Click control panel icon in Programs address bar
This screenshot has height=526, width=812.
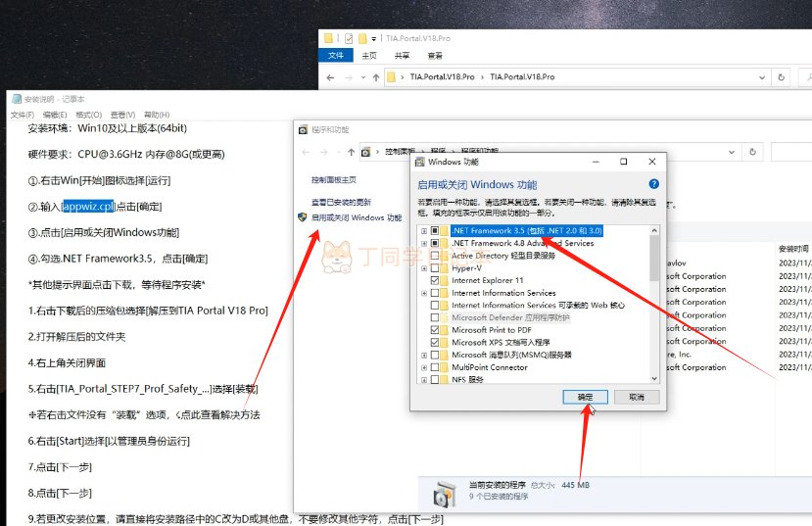tap(366, 152)
